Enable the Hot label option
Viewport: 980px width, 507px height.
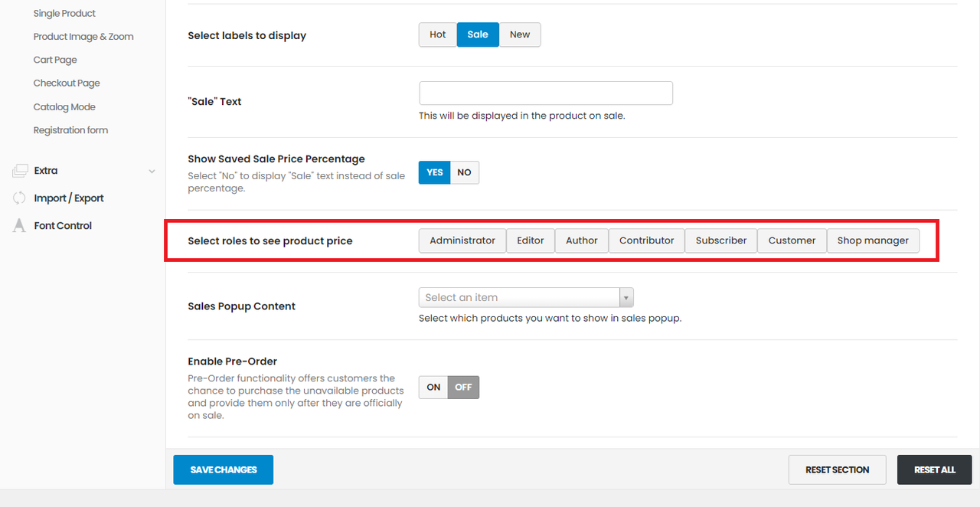click(438, 34)
